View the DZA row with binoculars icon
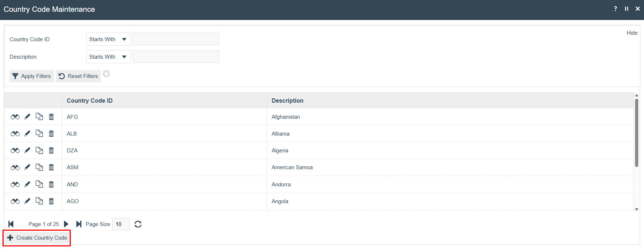Viewport: 644px width, 250px height. pos(15,151)
